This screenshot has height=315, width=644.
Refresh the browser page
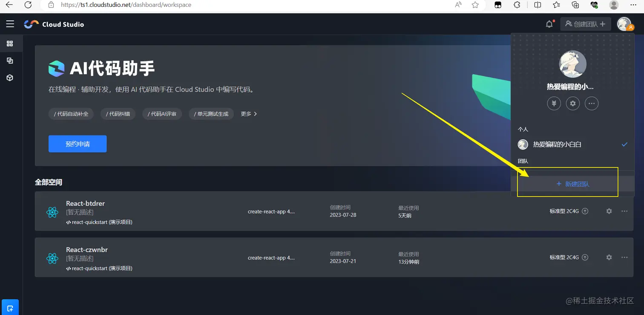(x=28, y=5)
